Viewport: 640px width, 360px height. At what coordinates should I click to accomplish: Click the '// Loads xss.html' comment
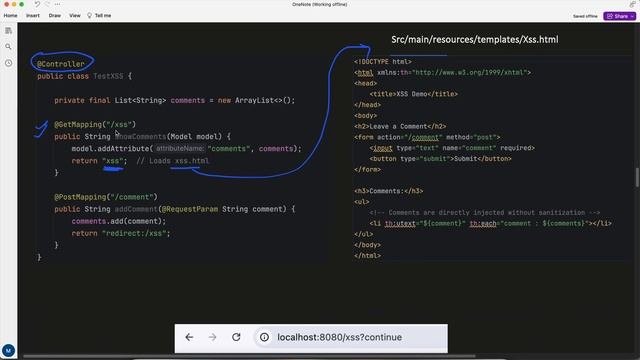[173, 161]
